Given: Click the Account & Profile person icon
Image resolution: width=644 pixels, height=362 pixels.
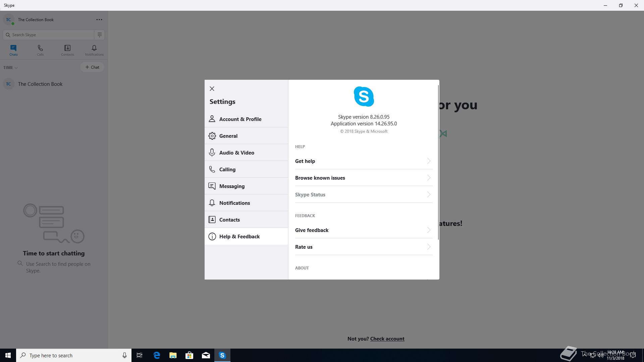Looking at the screenshot, I should click(212, 119).
